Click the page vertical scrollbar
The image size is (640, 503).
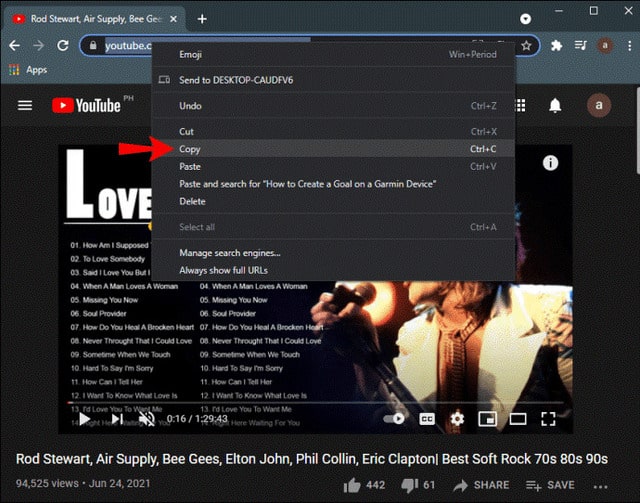click(x=637, y=131)
